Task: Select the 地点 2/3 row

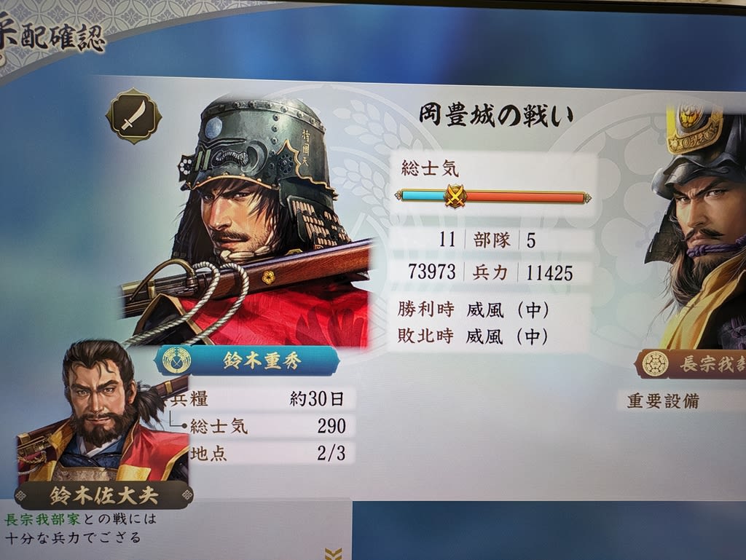Action: [x=268, y=453]
